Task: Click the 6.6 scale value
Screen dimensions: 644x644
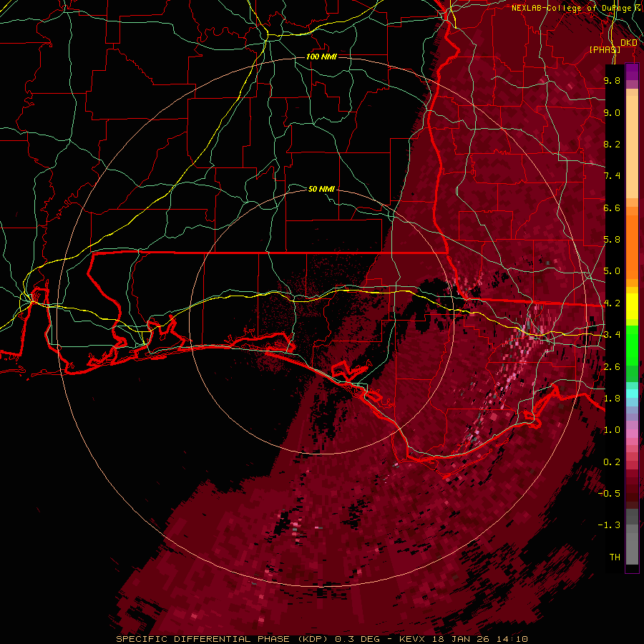Action: [x=612, y=208]
